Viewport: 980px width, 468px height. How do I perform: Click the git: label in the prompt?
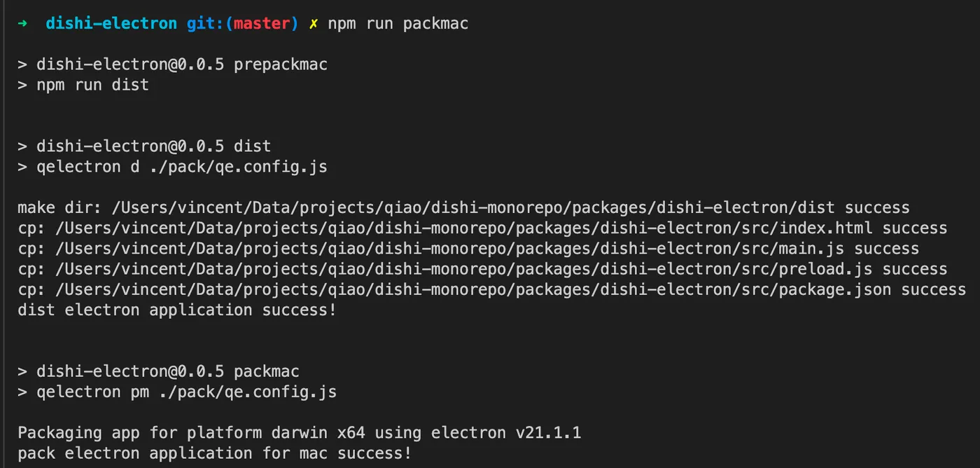pos(206,24)
